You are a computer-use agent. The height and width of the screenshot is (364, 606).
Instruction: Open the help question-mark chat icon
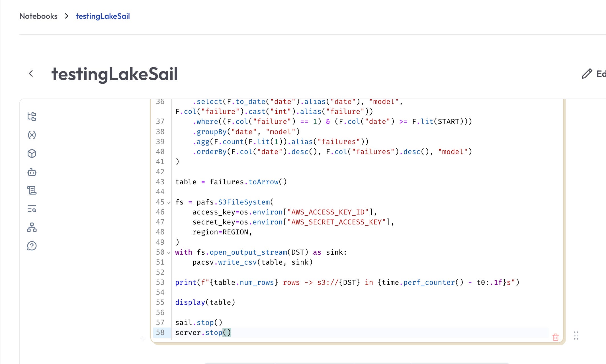point(32,246)
